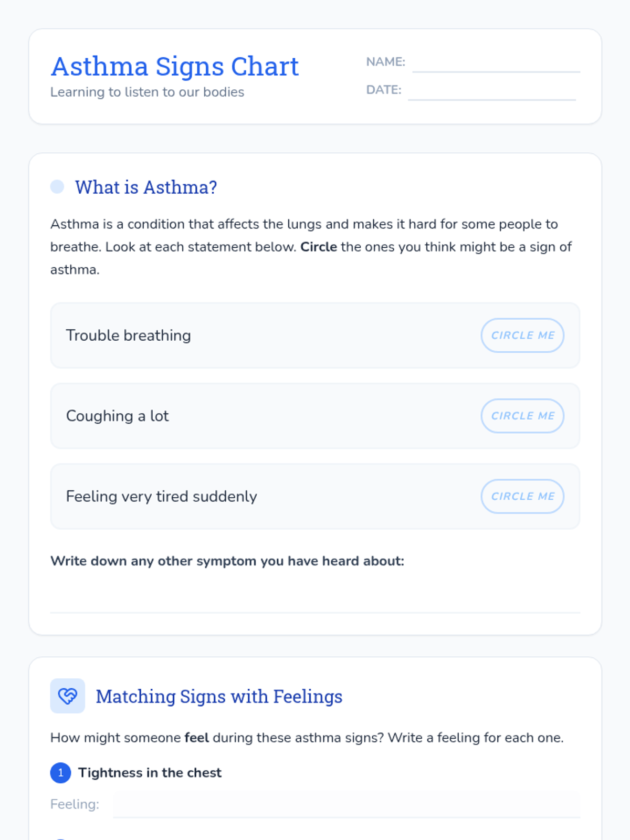Image resolution: width=630 pixels, height=840 pixels.
Task: Click the Asthma Signs Chart title
Action: tap(175, 67)
